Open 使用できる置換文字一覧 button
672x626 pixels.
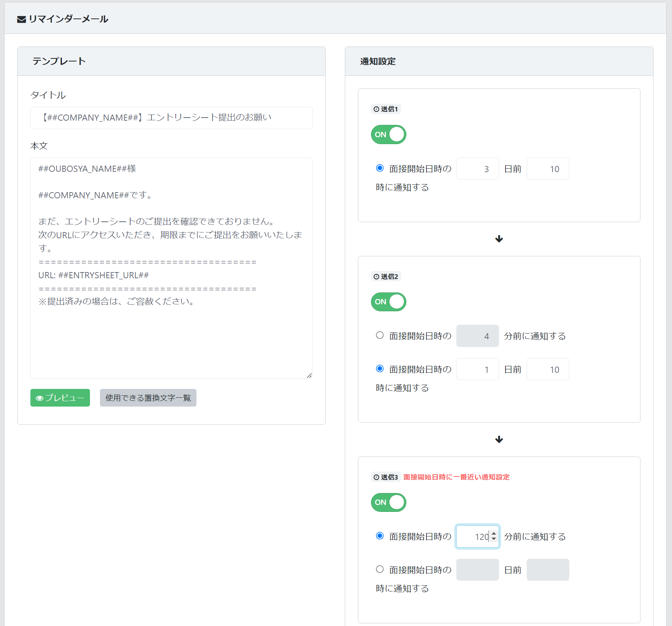point(148,398)
